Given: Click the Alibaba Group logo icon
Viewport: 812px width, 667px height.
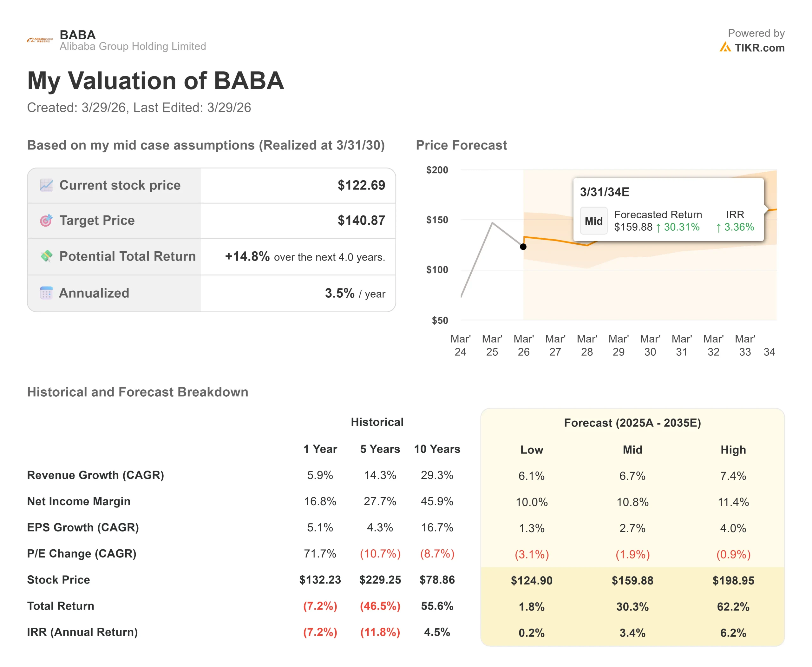Looking at the screenshot, I should click(x=40, y=40).
